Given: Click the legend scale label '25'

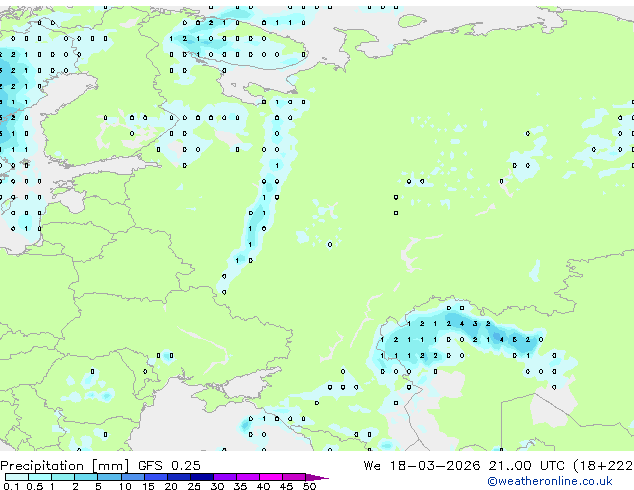Looking at the screenshot, I should coord(194,486).
